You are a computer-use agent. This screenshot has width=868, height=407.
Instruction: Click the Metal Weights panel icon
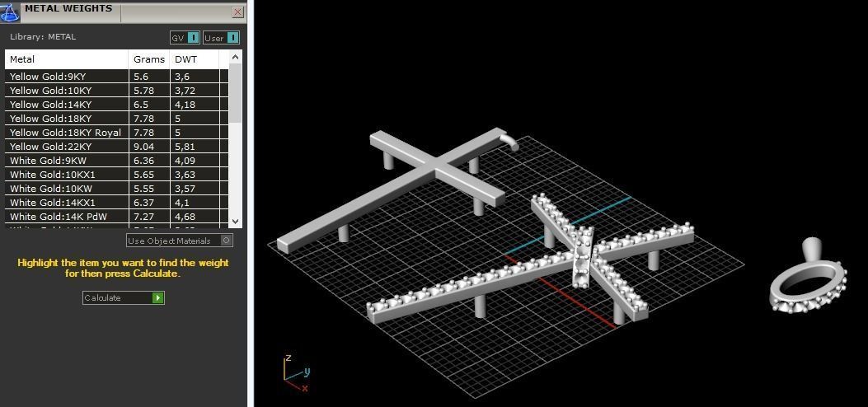pyautogui.click(x=10, y=12)
